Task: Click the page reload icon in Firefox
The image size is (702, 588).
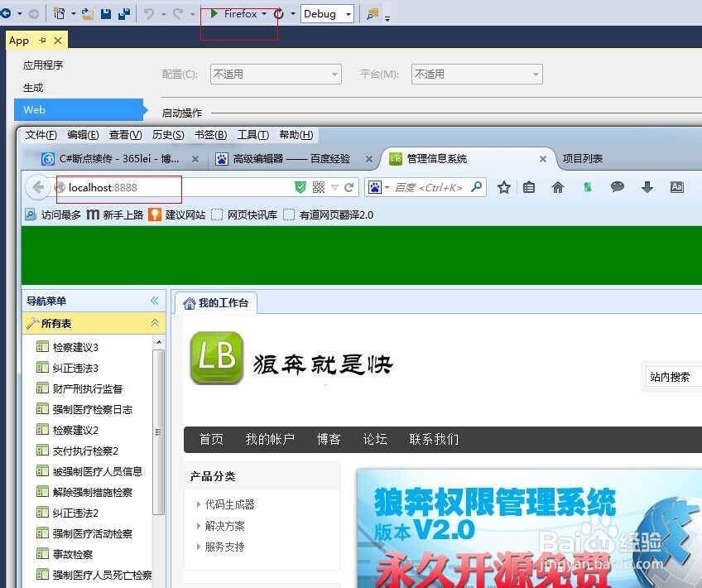Action: (349, 187)
